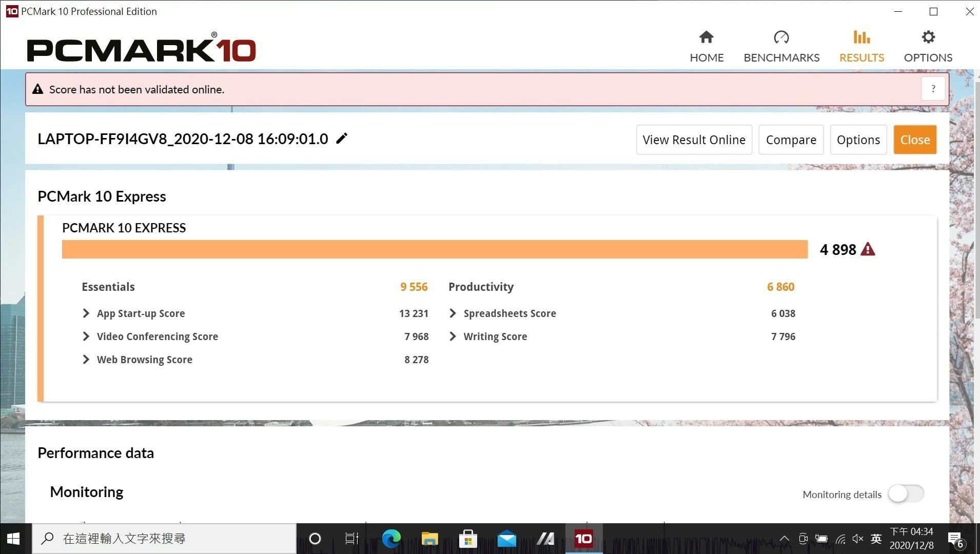The width and height of the screenshot is (980, 554).
Task: Open the notification center icon
Action: click(x=956, y=540)
